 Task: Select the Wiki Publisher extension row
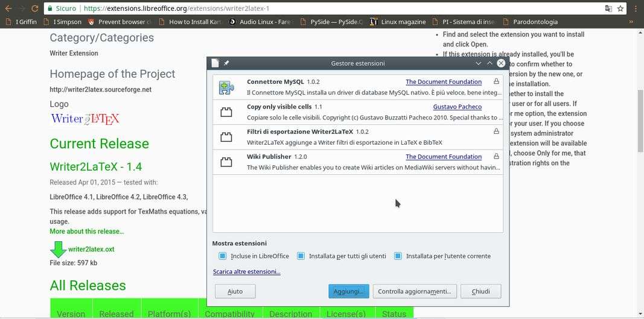point(358,162)
